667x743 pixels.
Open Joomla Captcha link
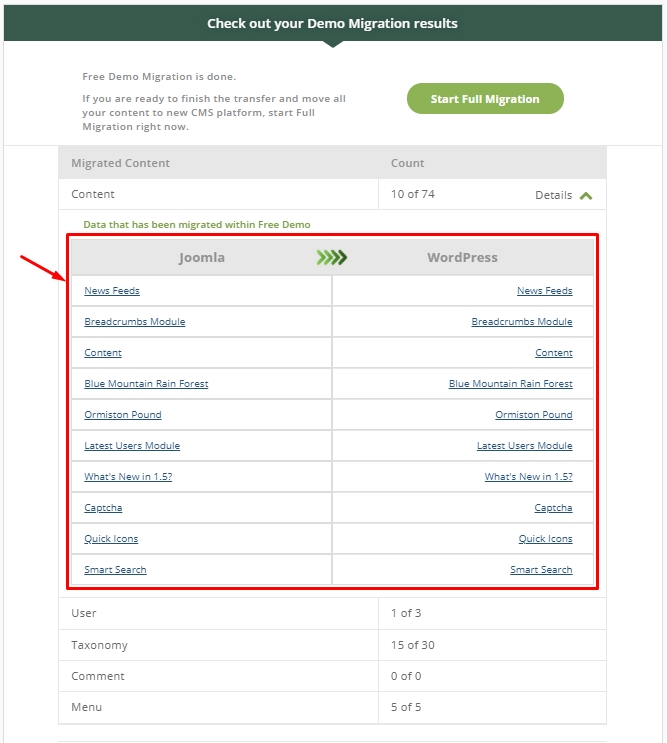pos(103,507)
